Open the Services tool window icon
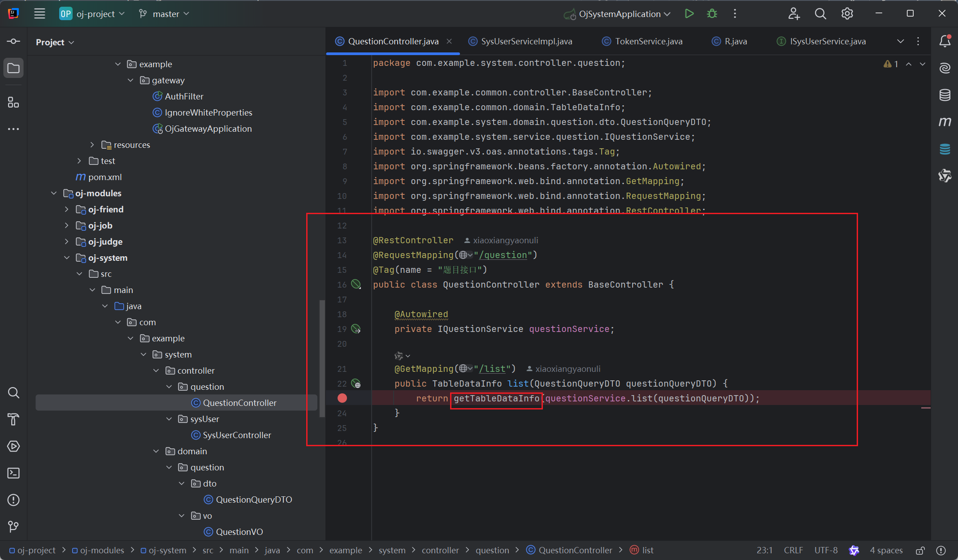The image size is (958, 560). pos(13,446)
